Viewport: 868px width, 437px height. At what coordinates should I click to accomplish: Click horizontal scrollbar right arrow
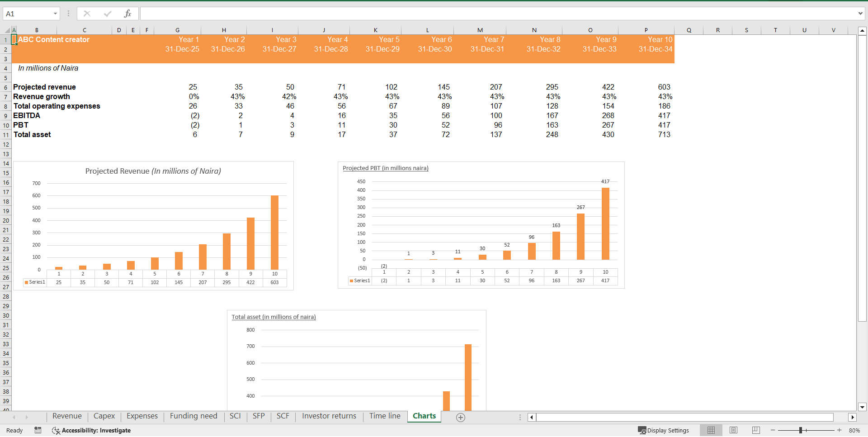[853, 418]
